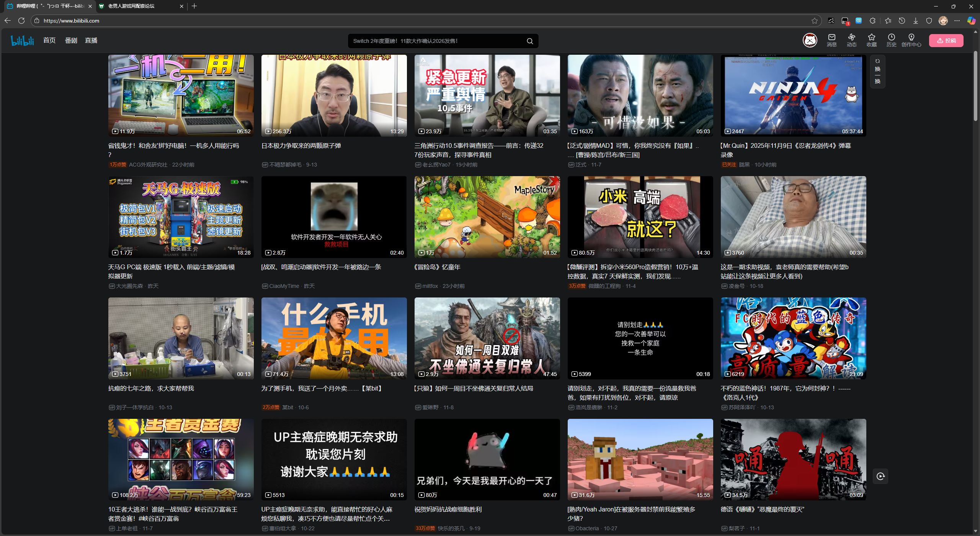Image resolution: width=980 pixels, height=536 pixels.
Task: Click the 动态 feed icon
Action: pyautogui.click(x=851, y=40)
